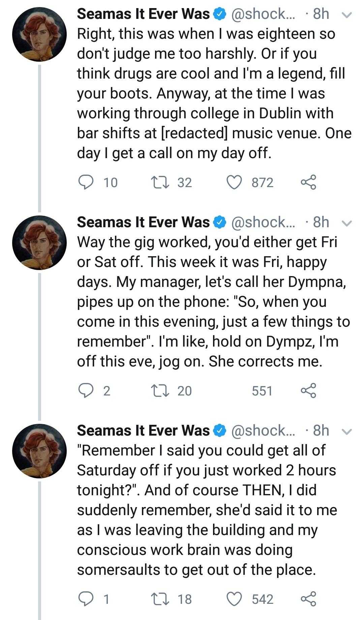The width and height of the screenshot is (364, 620).
Task: Retweet the tweet with 20 retweets
Action: click(x=160, y=391)
